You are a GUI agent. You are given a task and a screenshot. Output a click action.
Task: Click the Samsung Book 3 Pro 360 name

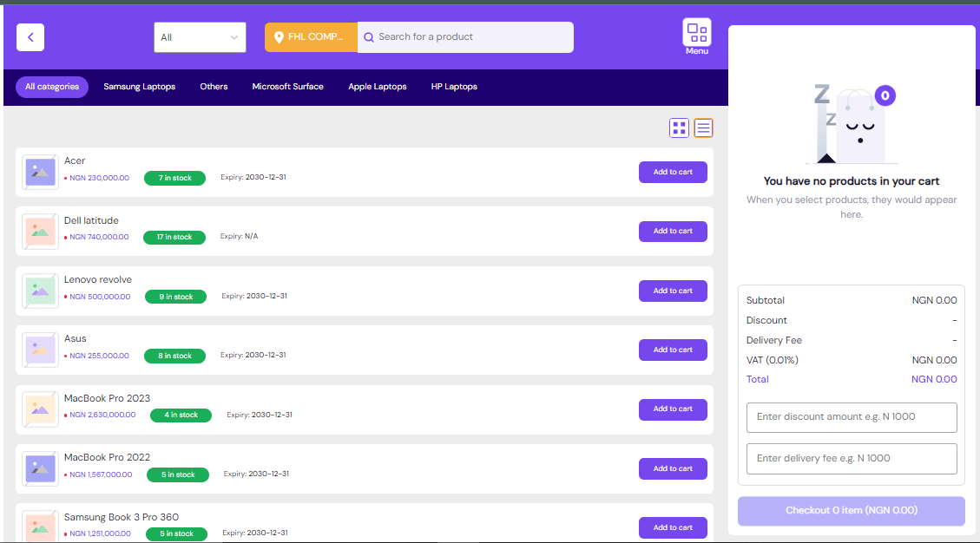[x=122, y=517]
